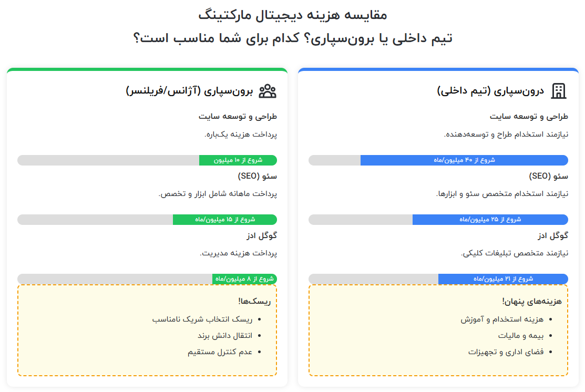Click the main title 'مقایسه هزینه دیجیتال مارکتینگ'
This screenshot has height=392, width=585.
click(x=293, y=15)
